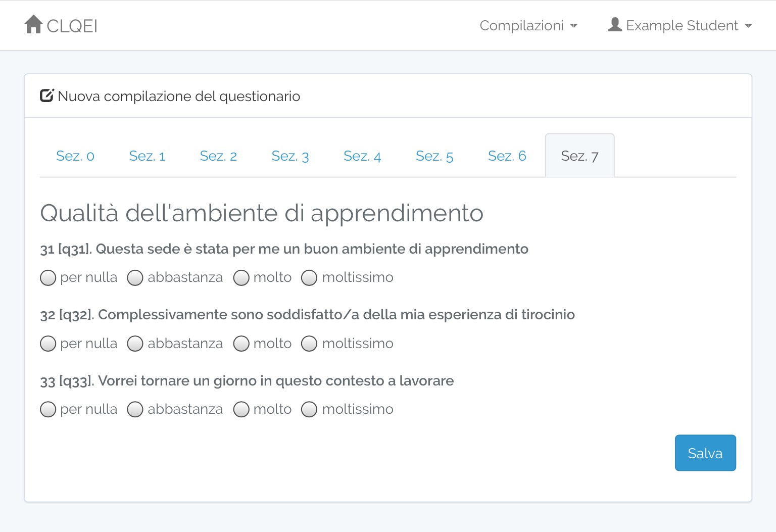The width and height of the screenshot is (776, 532).
Task: Select 'per nulla' for question 32
Action: tap(48, 344)
